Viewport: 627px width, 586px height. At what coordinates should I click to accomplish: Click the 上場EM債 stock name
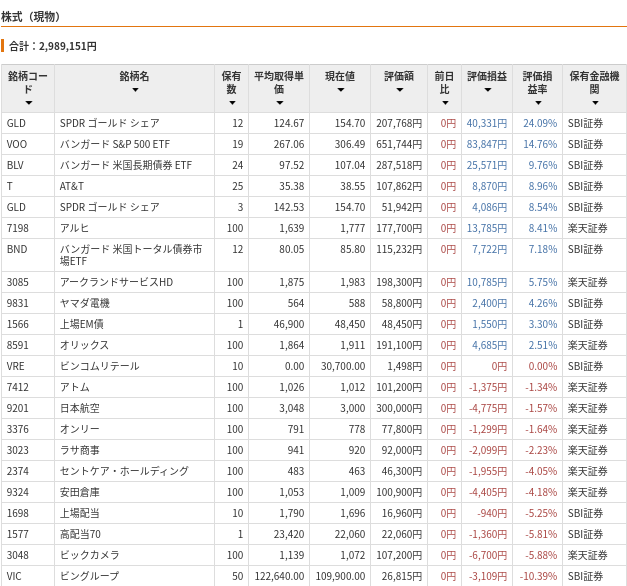82,324
